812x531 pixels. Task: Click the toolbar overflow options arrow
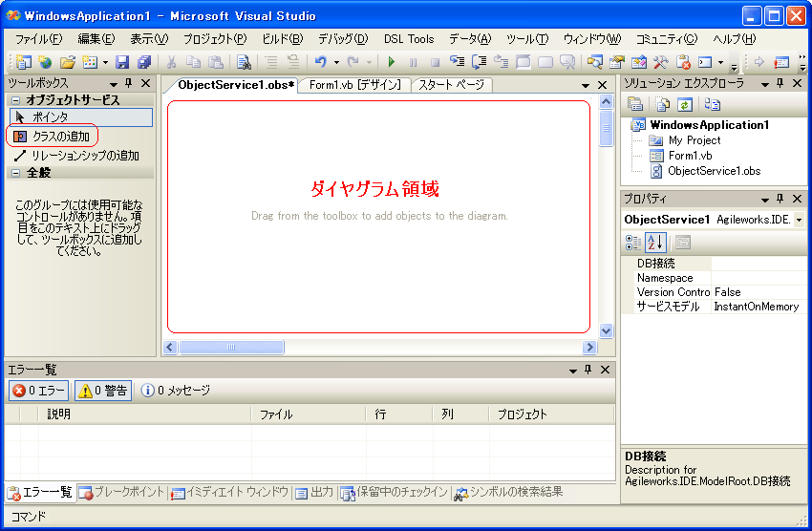[x=734, y=67]
